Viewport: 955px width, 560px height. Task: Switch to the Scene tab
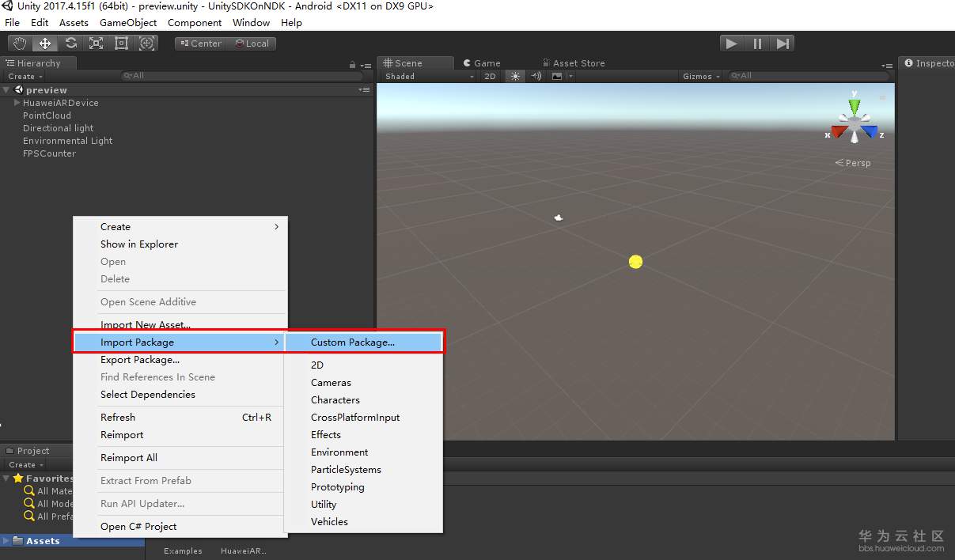pyautogui.click(x=416, y=63)
